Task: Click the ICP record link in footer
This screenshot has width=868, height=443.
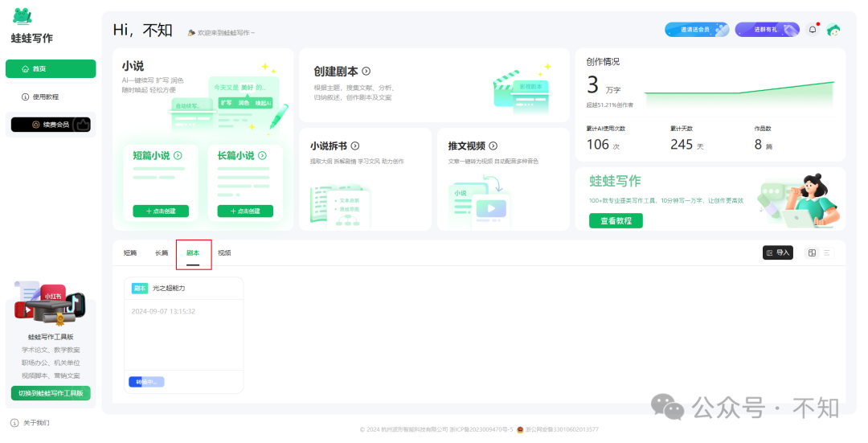Action: (x=481, y=429)
